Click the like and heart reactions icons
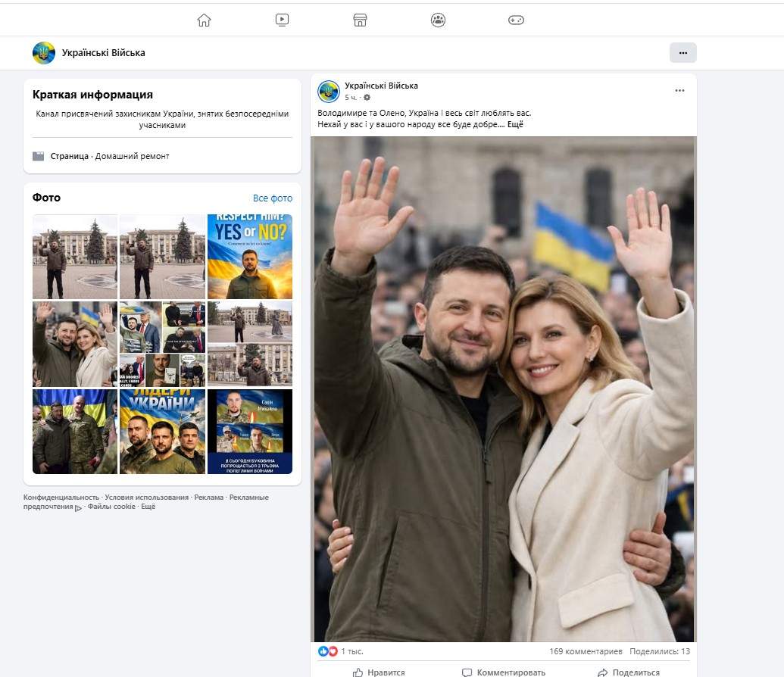 point(328,651)
